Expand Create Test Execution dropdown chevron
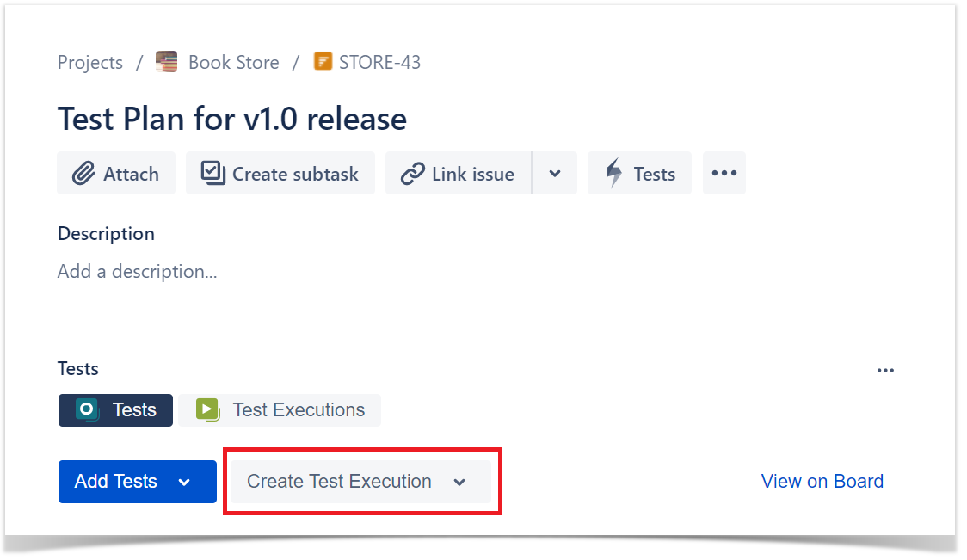Image resolution: width=967 pixels, height=560 pixels. point(459,483)
